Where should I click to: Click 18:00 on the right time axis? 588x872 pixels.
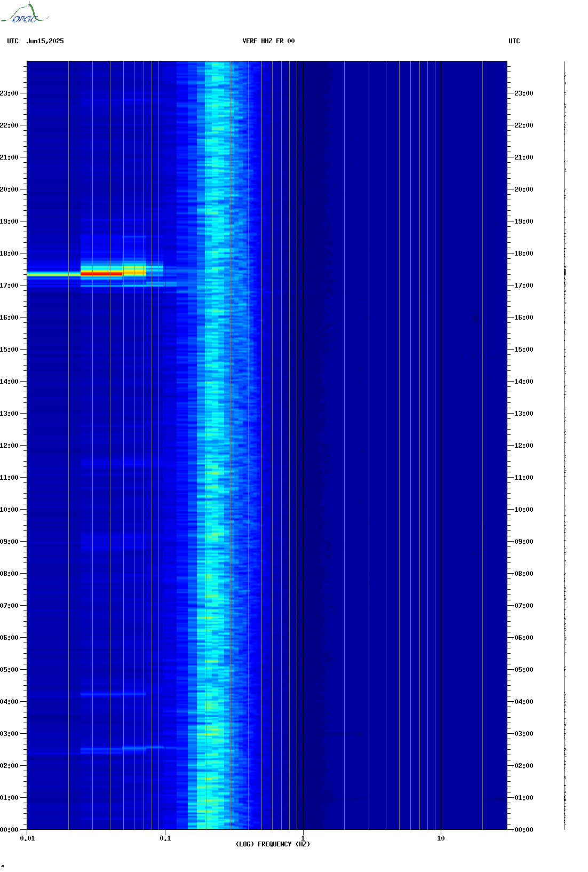(x=524, y=253)
